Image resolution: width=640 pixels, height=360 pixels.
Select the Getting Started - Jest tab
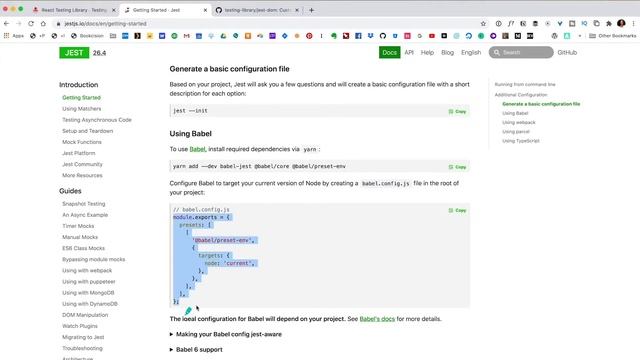click(165, 10)
